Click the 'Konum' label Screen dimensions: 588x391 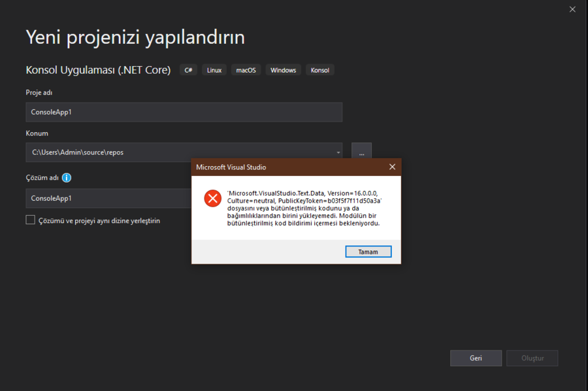click(37, 133)
